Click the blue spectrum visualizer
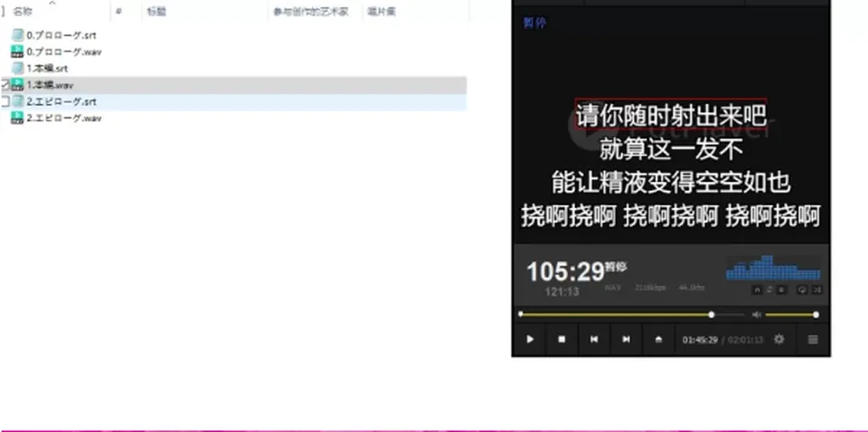This screenshot has height=432, width=868. tap(773, 268)
